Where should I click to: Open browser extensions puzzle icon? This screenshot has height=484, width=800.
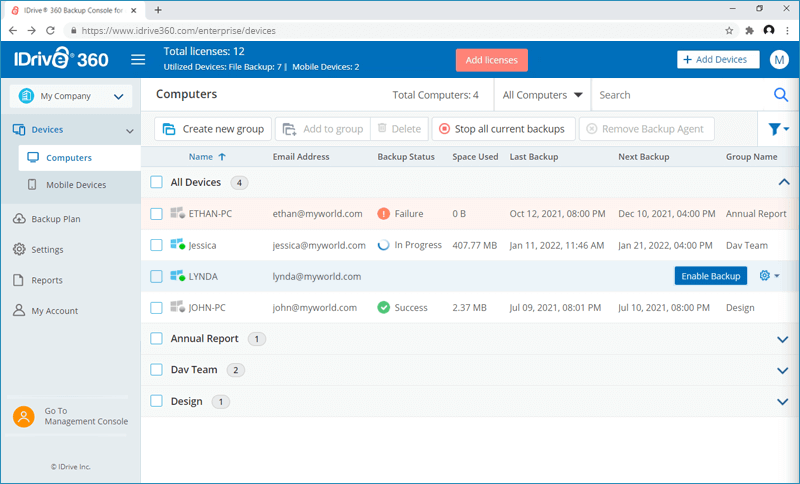(749, 31)
